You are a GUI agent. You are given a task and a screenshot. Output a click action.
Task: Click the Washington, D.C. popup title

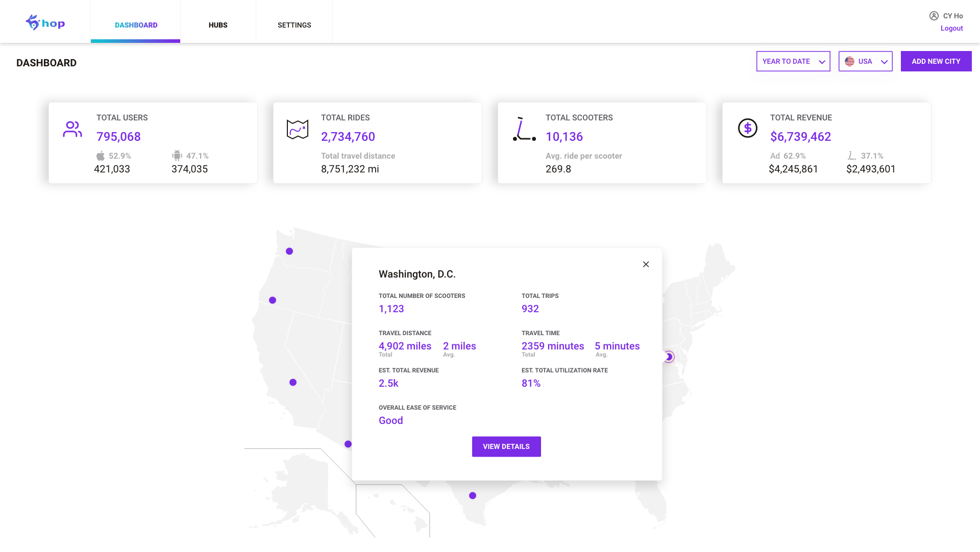pyautogui.click(x=417, y=274)
